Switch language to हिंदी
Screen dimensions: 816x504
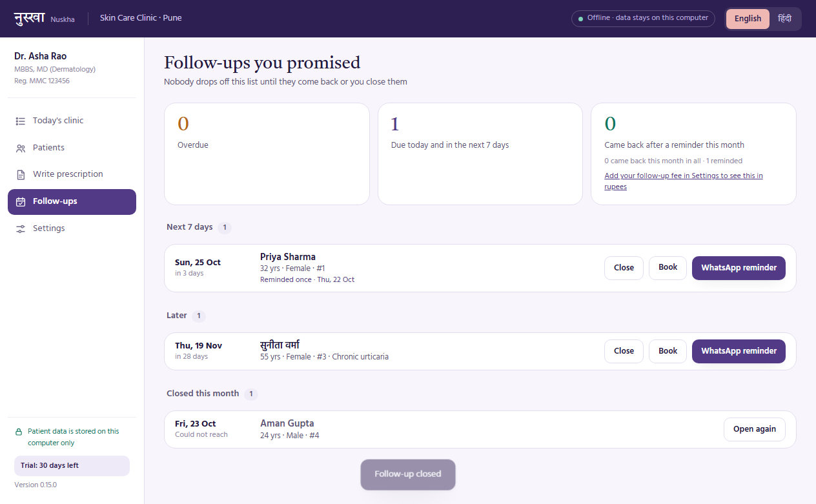click(784, 19)
